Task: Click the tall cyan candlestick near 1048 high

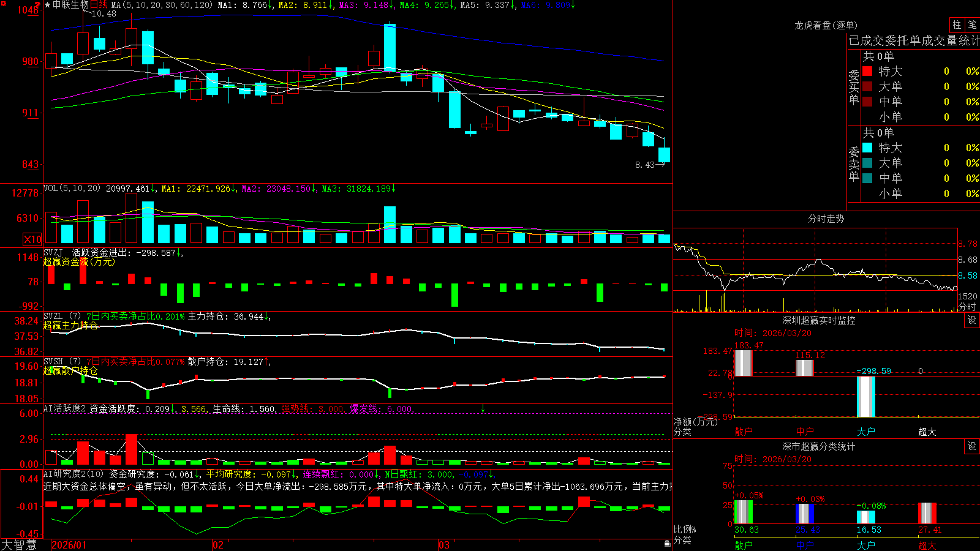Action: click(x=390, y=48)
